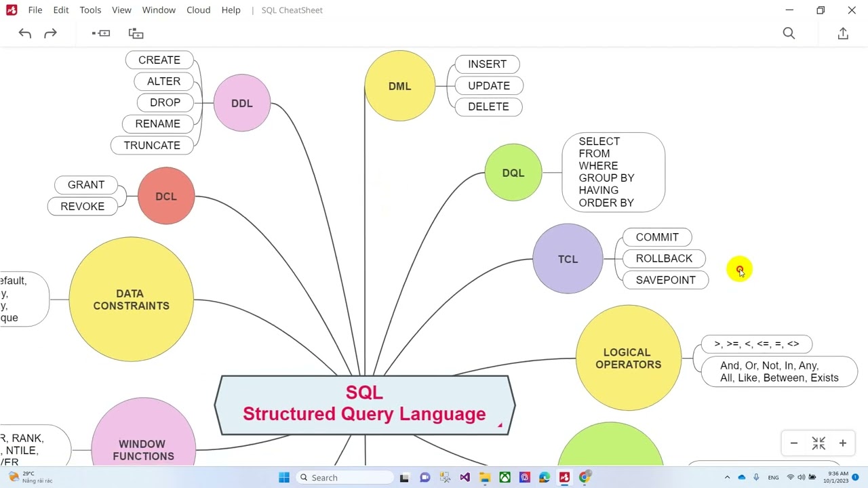Image resolution: width=868 pixels, height=488 pixels.
Task: Click the Undo arrow in the toolbar
Action: coord(25,33)
